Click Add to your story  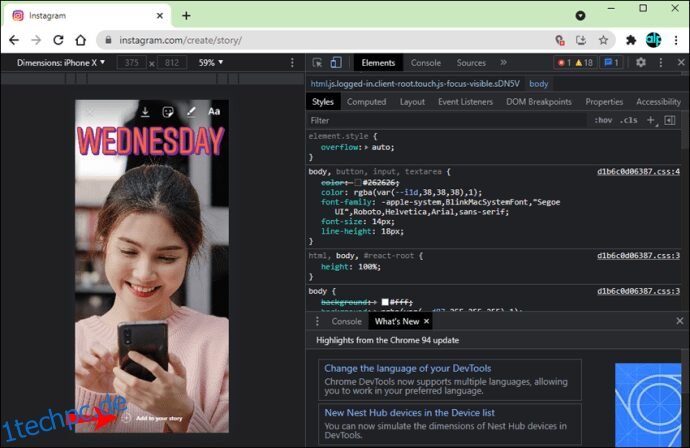click(x=153, y=419)
